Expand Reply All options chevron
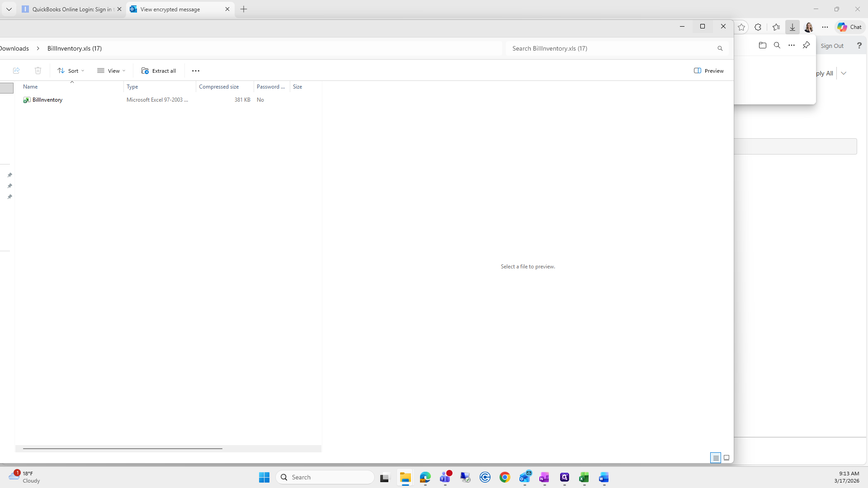Image resolution: width=868 pixels, height=488 pixels. (x=844, y=73)
